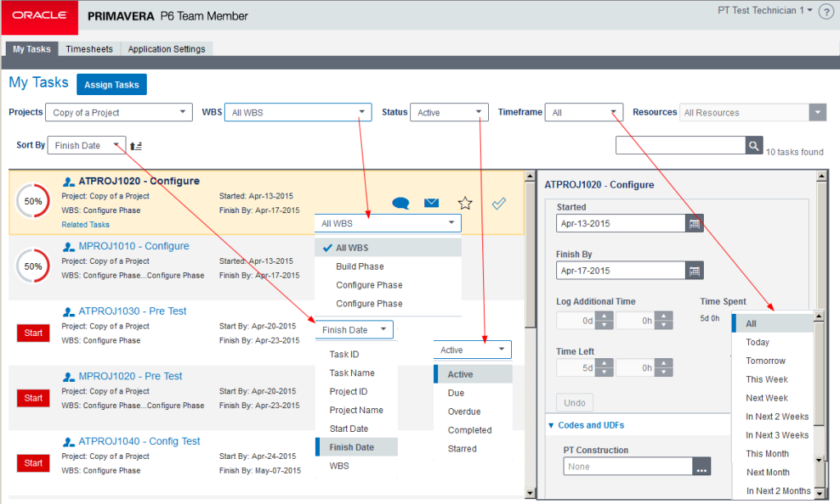The image size is (840, 504).
Task: Click the Started date field Apr-13-2015
Action: [x=621, y=224]
